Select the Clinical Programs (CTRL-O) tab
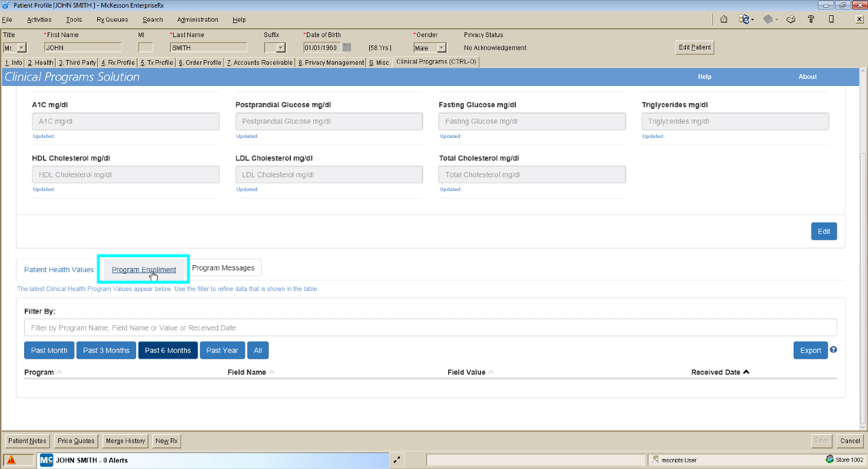The width and height of the screenshot is (868, 469). click(x=436, y=62)
